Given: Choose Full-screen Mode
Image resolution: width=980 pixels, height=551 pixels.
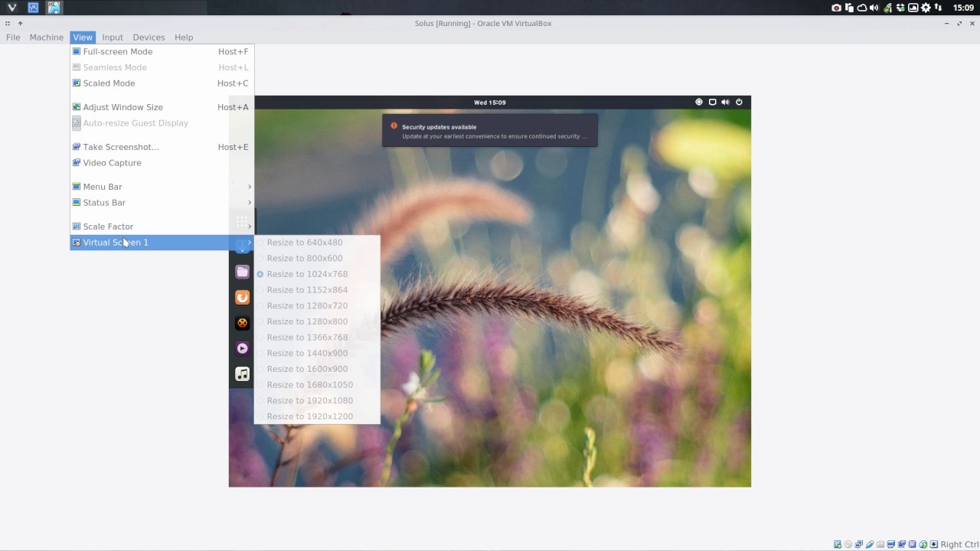Looking at the screenshot, I should 162,52.
